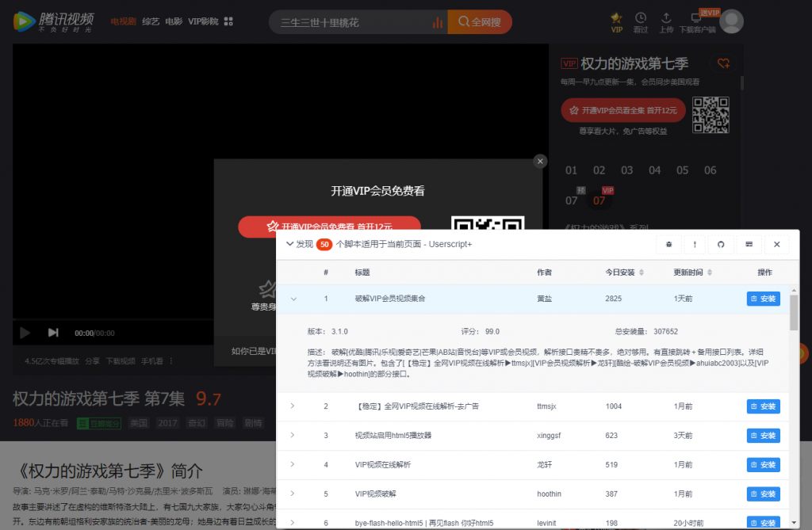The image size is (812, 530).
Task: Select episode 03
Action: (x=626, y=170)
